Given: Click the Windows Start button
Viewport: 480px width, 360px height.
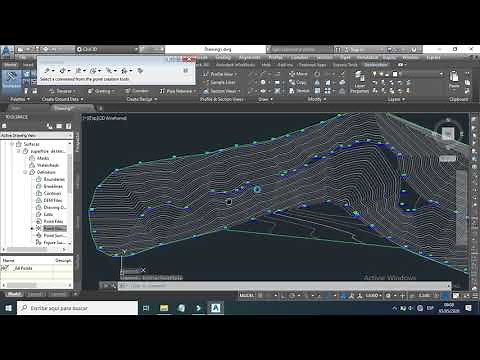Looking at the screenshot, I should coord(8,308).
